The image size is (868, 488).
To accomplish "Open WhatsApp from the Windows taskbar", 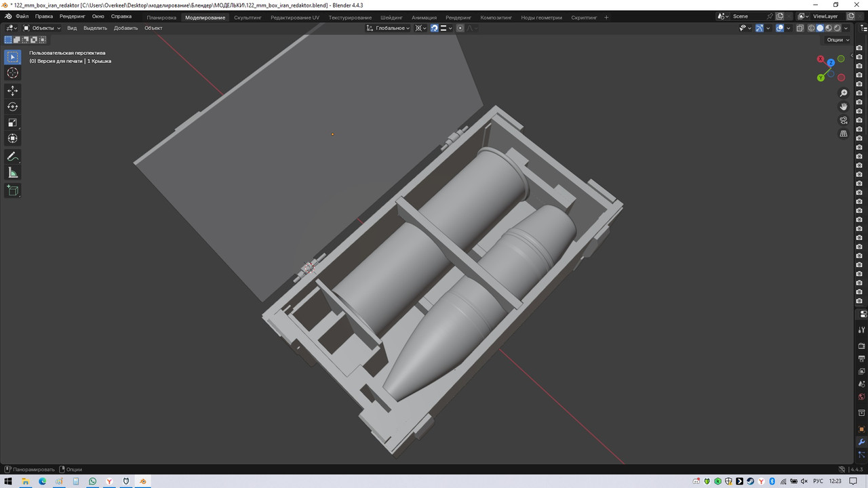I will [x=92, y=481].
